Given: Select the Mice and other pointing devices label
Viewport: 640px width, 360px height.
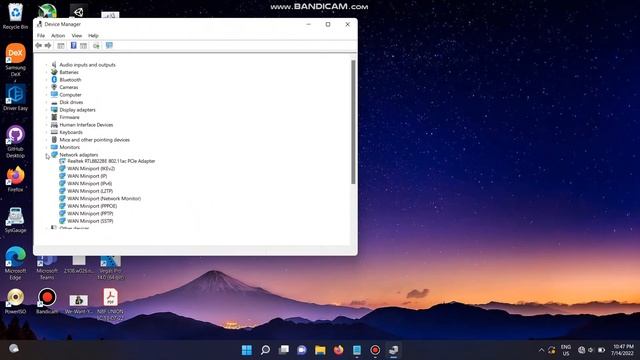Looking at the screenshot, I should click(94, 140).
